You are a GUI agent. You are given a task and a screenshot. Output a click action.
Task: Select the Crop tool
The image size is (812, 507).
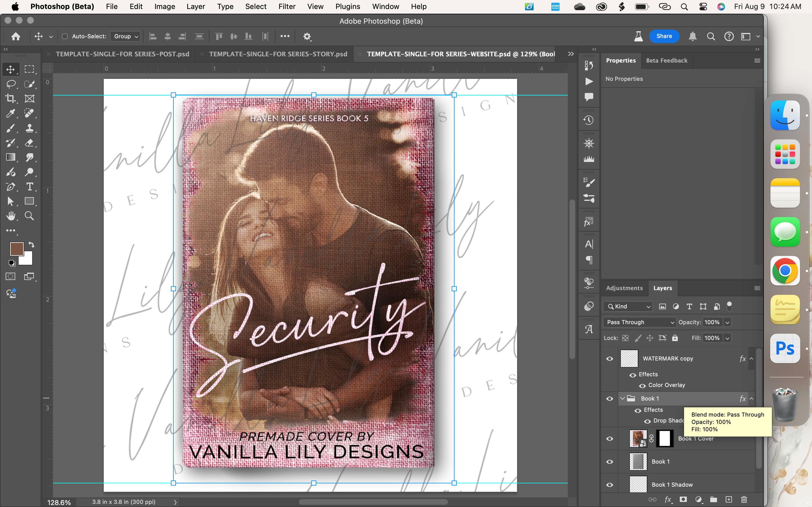pos(10,99)
